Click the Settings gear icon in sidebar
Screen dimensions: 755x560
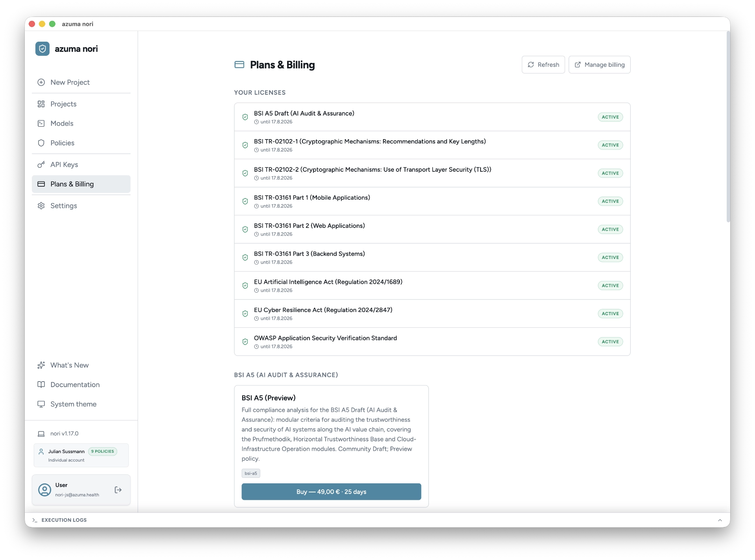[41, 206]
